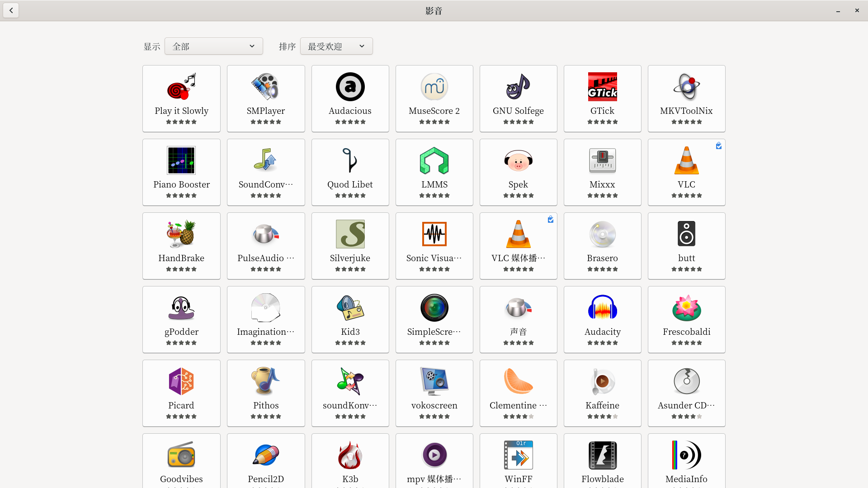Click the 'MediaInfo' name label

[687, 479]
